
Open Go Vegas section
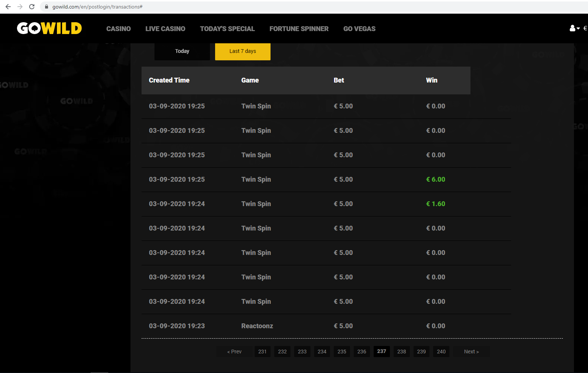coord(359,29)
